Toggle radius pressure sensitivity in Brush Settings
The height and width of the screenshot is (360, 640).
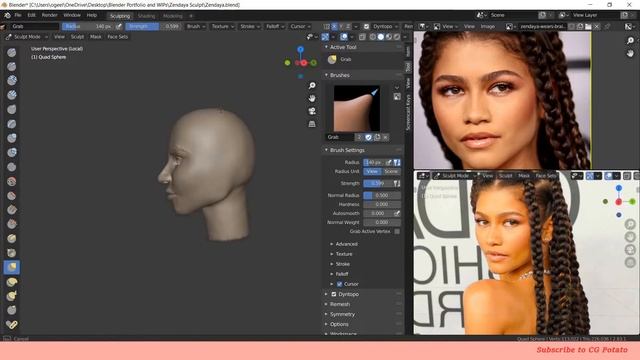pos(397,162)
